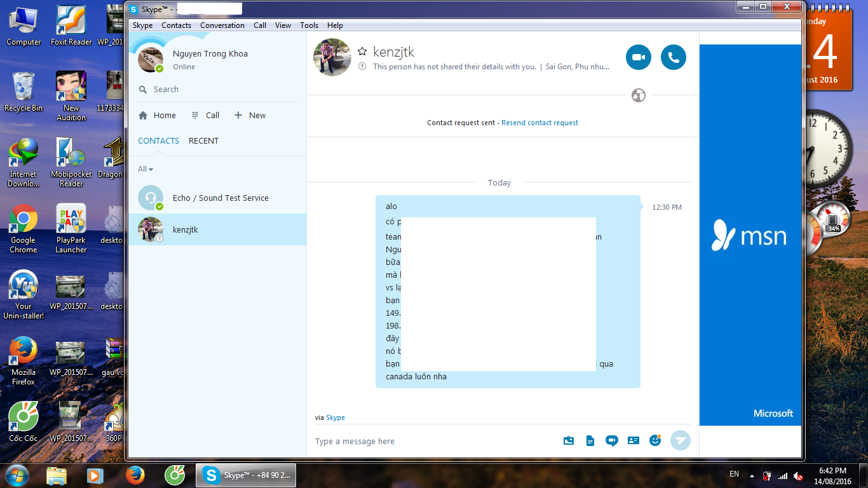Switch to the CONTACTS tab
Viewport: 868px width, 488px height.
(159, 141)
